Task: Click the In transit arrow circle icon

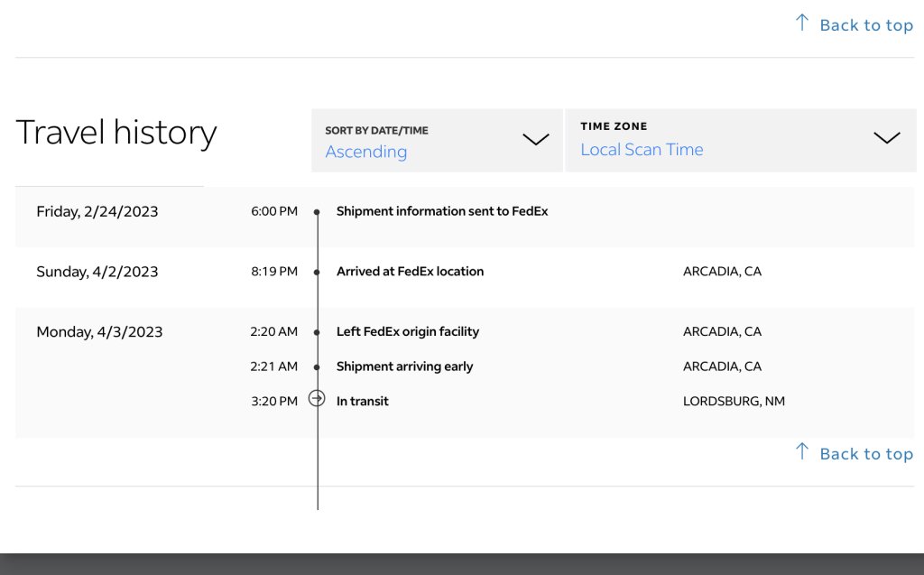Action: pos(317,398)
